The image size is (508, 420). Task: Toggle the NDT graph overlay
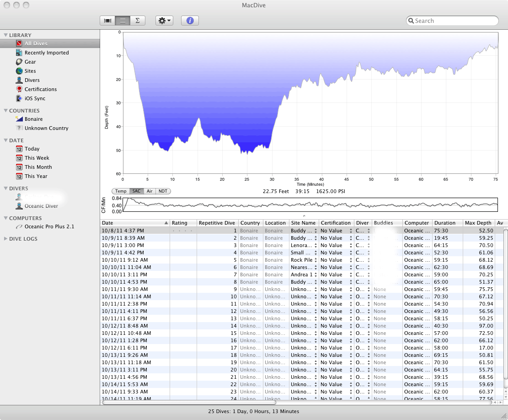tap(163, 191)
